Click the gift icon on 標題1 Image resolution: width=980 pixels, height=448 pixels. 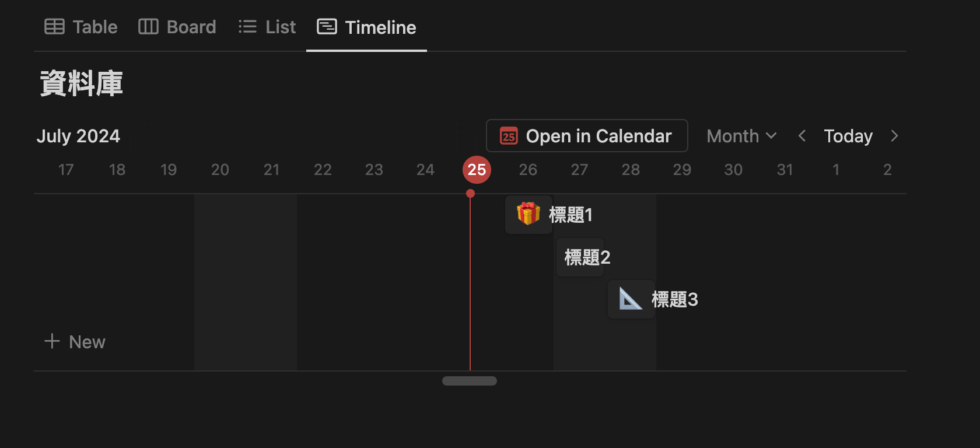tap(528, 214)
